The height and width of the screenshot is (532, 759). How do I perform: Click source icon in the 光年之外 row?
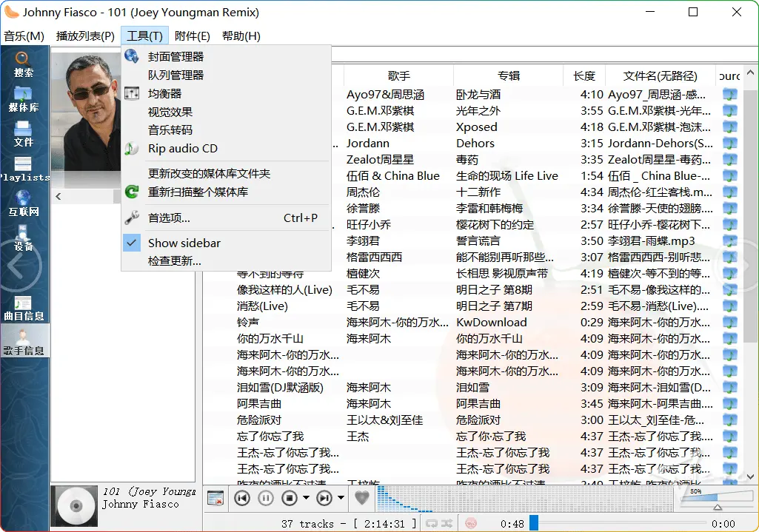(x=729, y=111)
